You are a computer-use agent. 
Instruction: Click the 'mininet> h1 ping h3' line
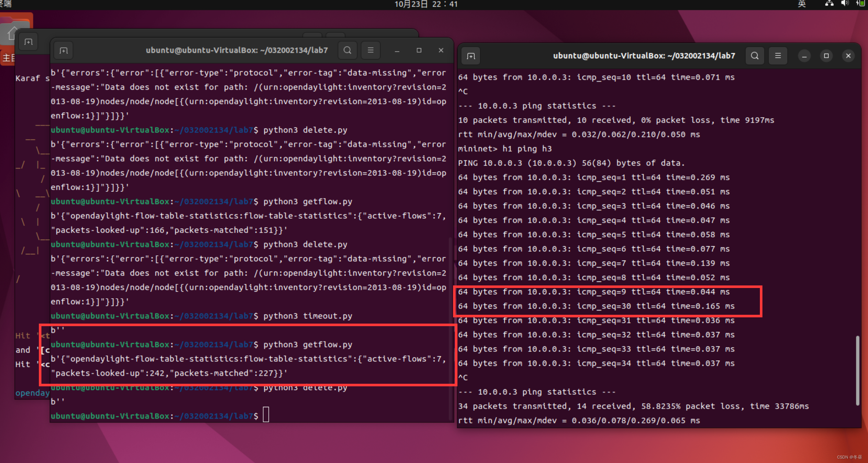(505, 149)
